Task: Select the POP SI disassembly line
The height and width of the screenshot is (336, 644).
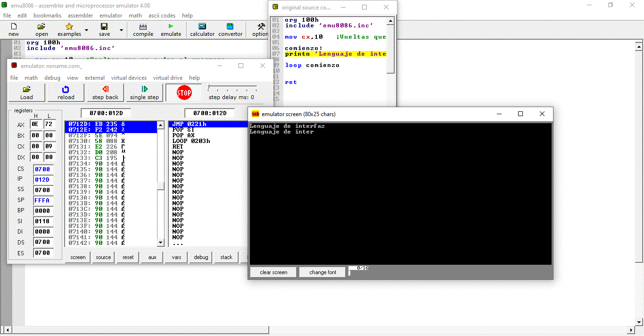Action: pyautogui.click(x=208, y=130)
